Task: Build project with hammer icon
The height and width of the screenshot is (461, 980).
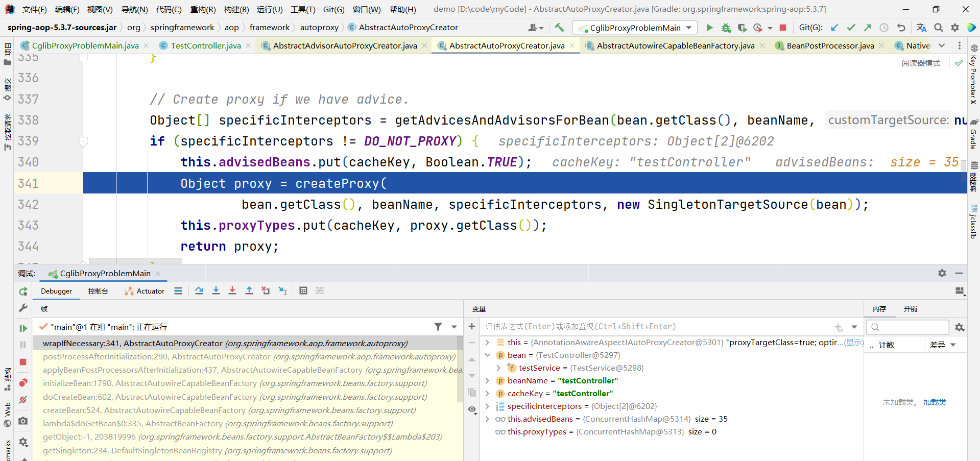Action: [560, 28]
